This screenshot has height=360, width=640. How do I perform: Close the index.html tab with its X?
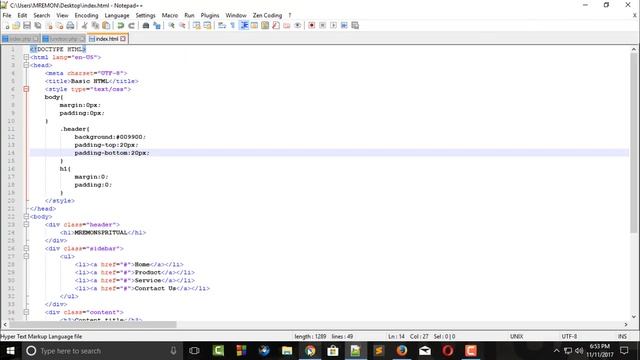tap(123, 39)
